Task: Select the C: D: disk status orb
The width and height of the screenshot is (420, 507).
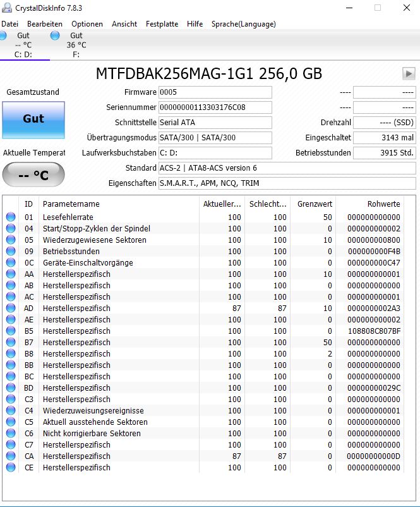Action: (x=3, y=35)
